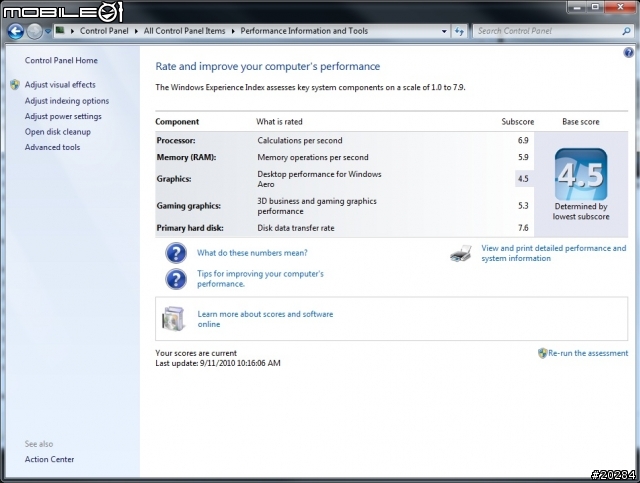The height and width of the screenshot is (483, 640).
Task: Select Performance Information and Tools breadcrumb
Action: pyautogui.click(x=304, y=31)
